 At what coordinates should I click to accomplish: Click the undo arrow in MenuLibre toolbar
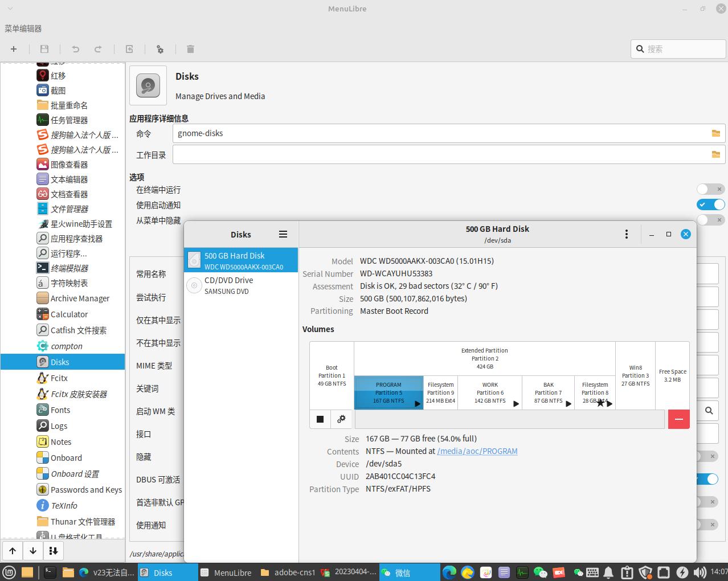[75, 49]
